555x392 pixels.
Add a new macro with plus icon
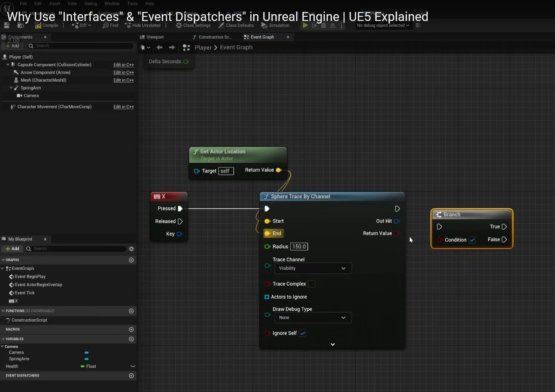(131, 329)
